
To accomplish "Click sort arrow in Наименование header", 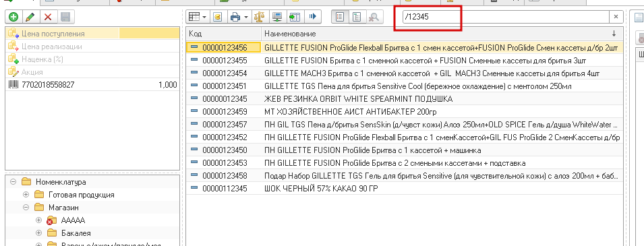I will coord(614,34).
